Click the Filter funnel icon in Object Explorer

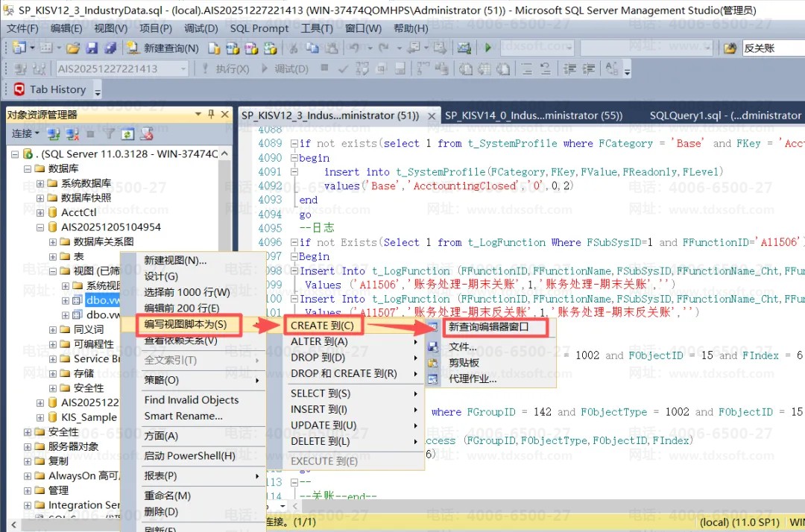109,134
